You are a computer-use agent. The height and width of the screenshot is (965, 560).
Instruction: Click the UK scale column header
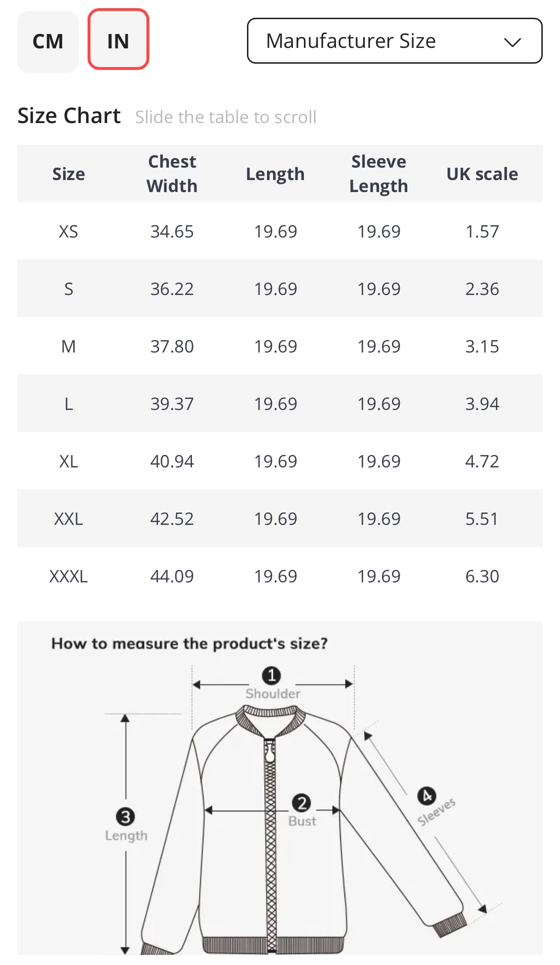[482, 174]
